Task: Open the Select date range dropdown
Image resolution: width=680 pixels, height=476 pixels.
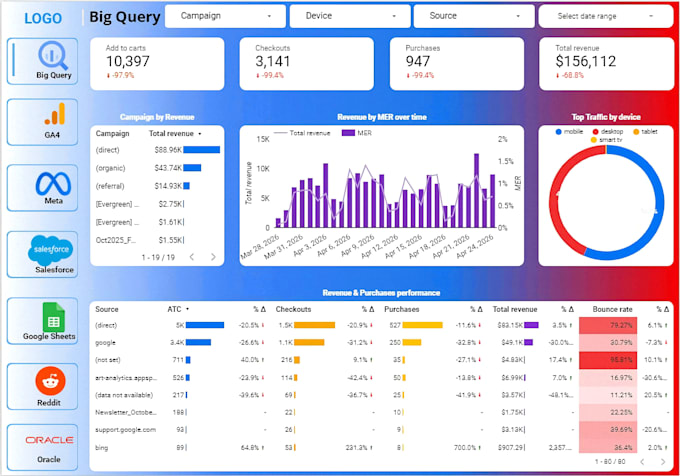Action: (606, 16)
